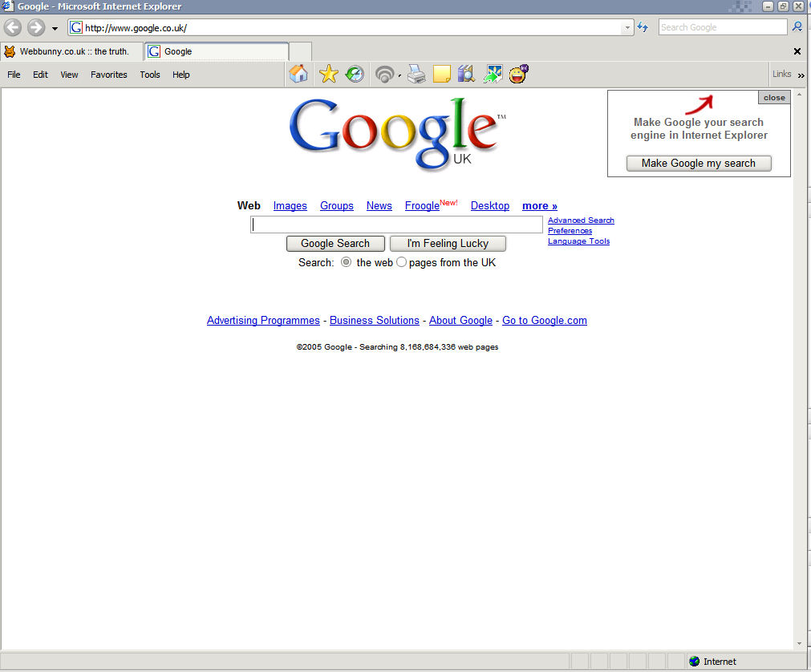Click the Back navigation arrow
The width and height of the screenshot is (811, 672).
click(x=13, y=28)
